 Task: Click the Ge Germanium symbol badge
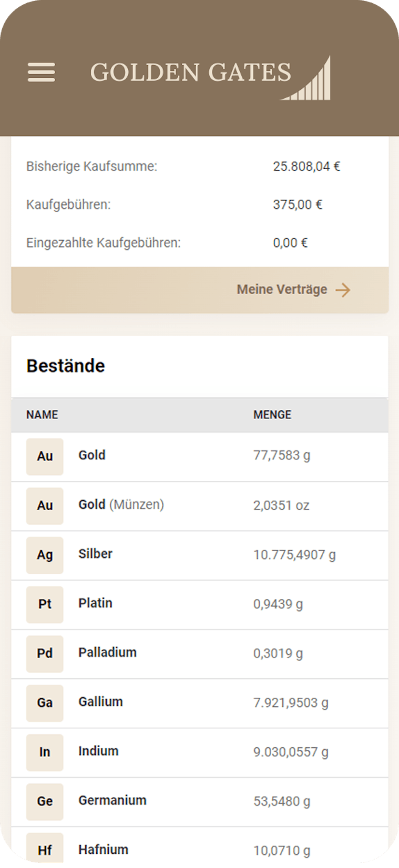point(45,802)
